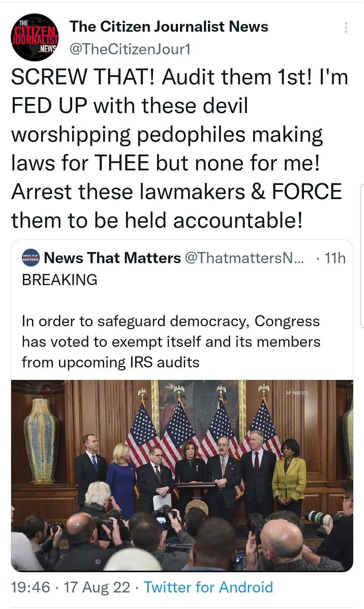
Task: Click The Citizen Journalist News display name
Action: click(x=169, y=27)
